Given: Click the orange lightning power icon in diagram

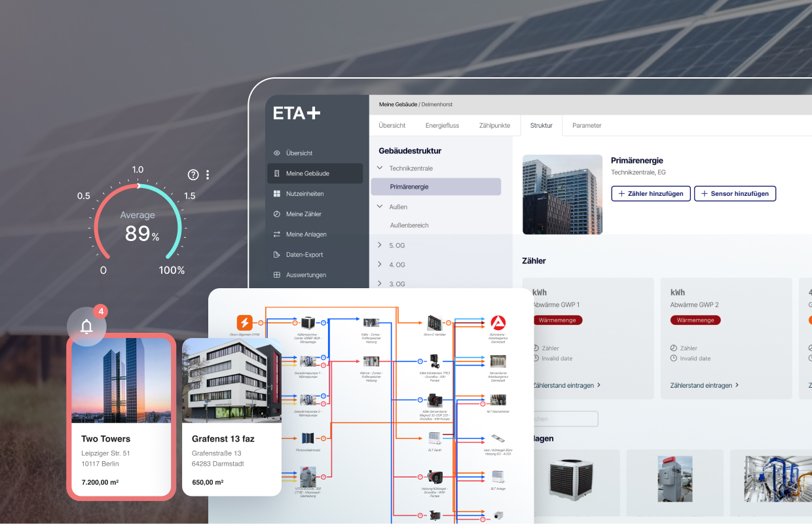Looking at the screenshot, I should (244, 322).
